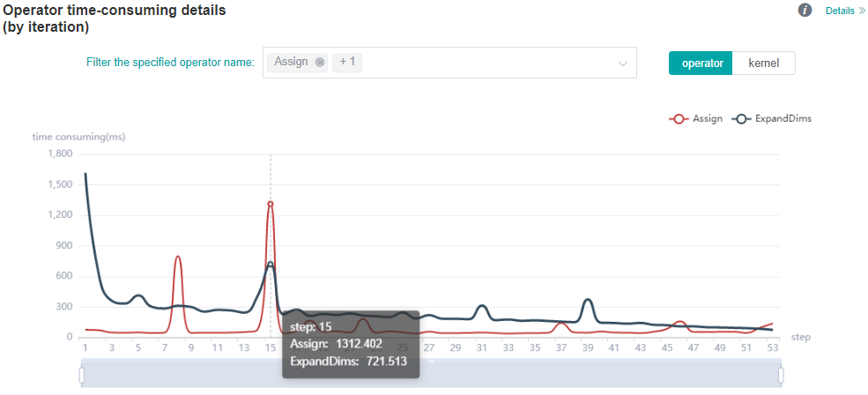Open the Details link
Screen dimensions: 868x395
839,11
